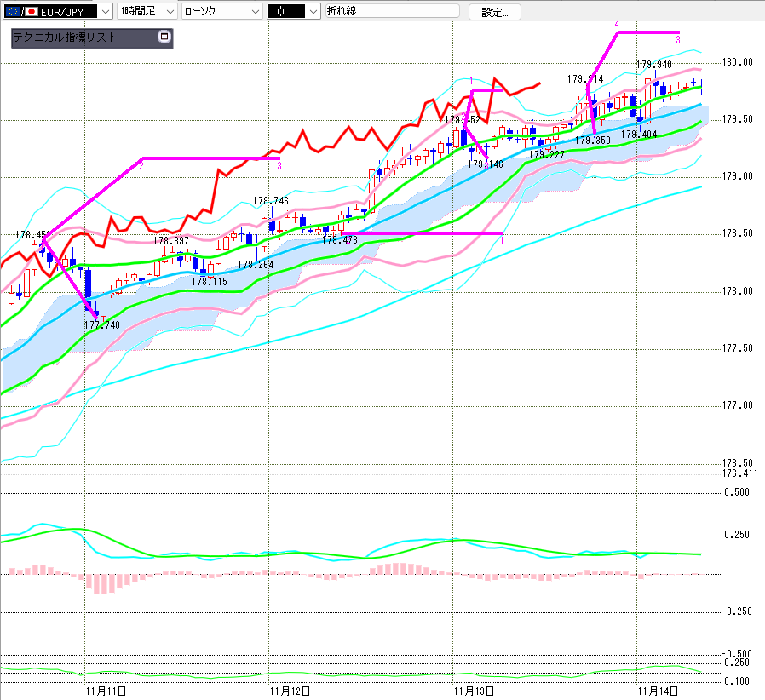Click the EU flag icon

pos(13,11)
